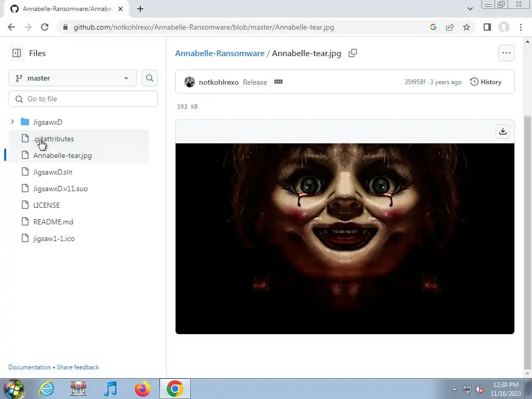View site information lock icon
This screenshot has height=399, width=532.
click(x=65, y=27)
